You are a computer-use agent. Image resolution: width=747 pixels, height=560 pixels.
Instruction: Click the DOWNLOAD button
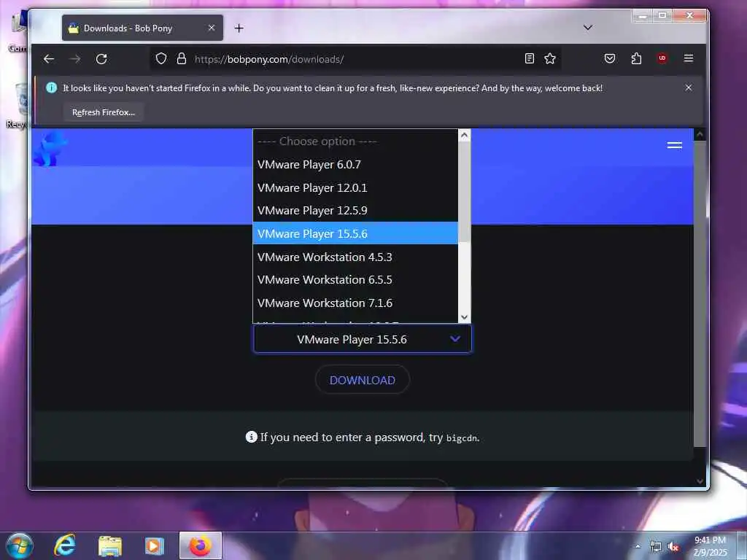coord(363,380)
